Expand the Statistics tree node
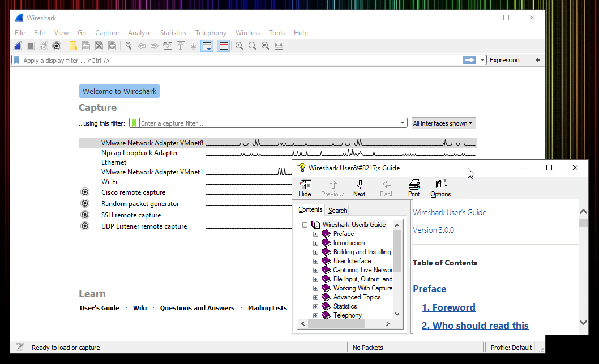 [x=315, y=306]
